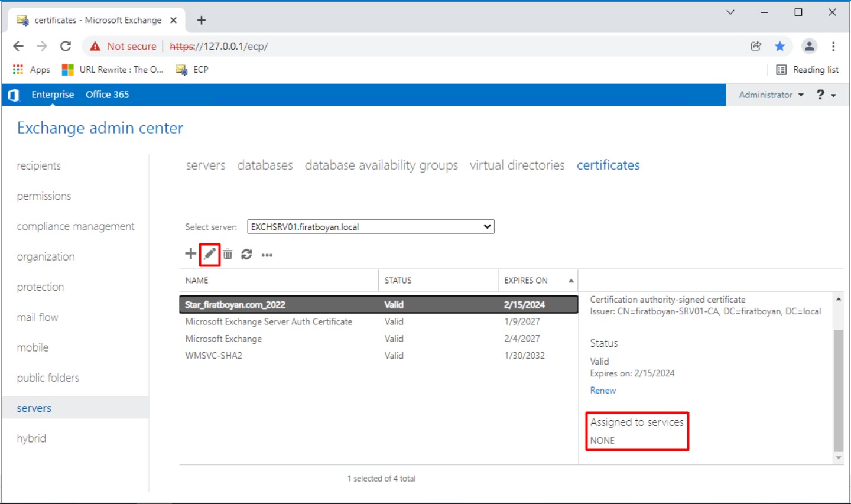Reload the ECP page
Screen dimensions: 851x504
pyautogui.click(x=66, y=46)
